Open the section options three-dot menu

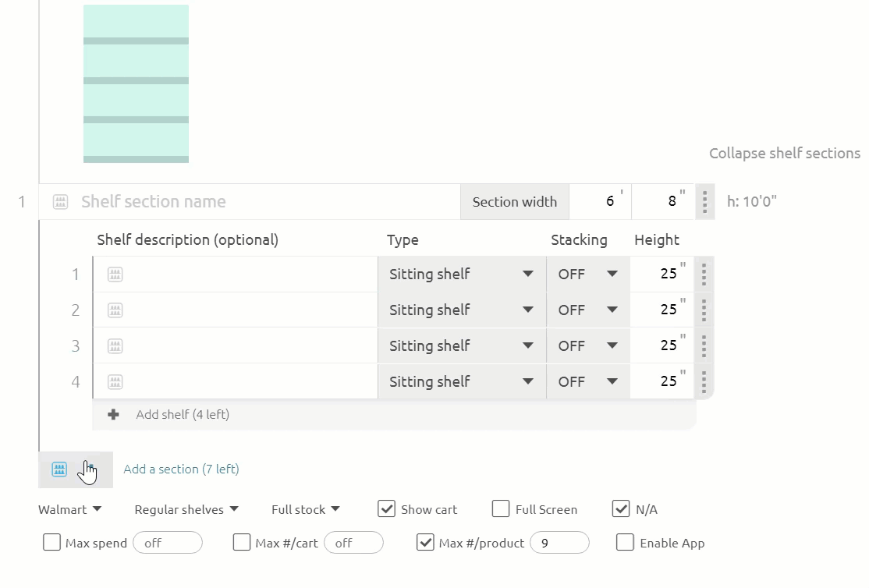click(x=705, y=202)
